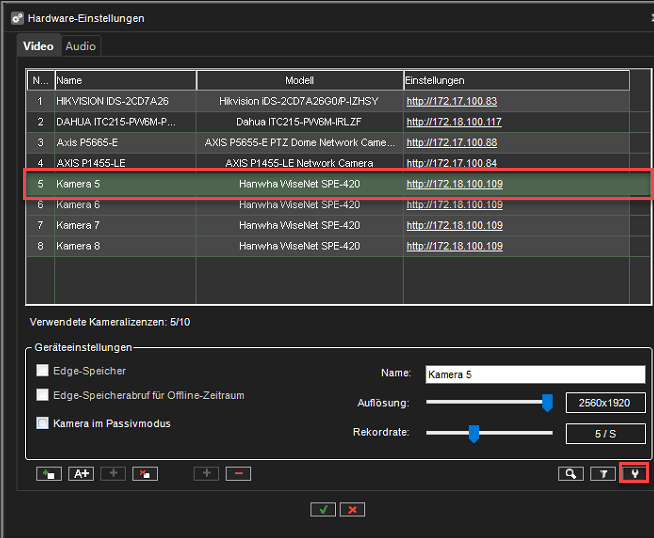Screen dimensions: 654x538
Task: Cancel with the red X button
Action: click(x=352, y=509)
